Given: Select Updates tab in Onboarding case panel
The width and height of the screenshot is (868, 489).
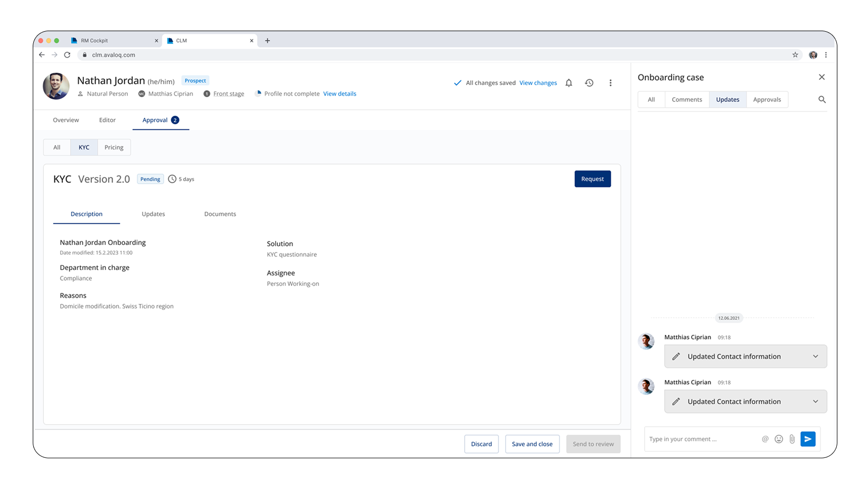Looking at the screenshot, I should pos(728,99).
